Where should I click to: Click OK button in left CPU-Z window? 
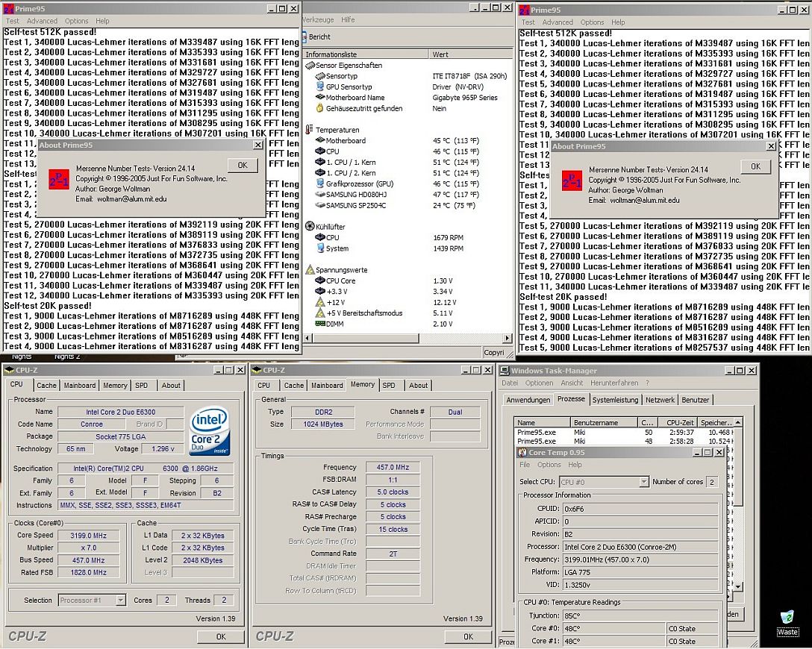(x=221, y=636)
